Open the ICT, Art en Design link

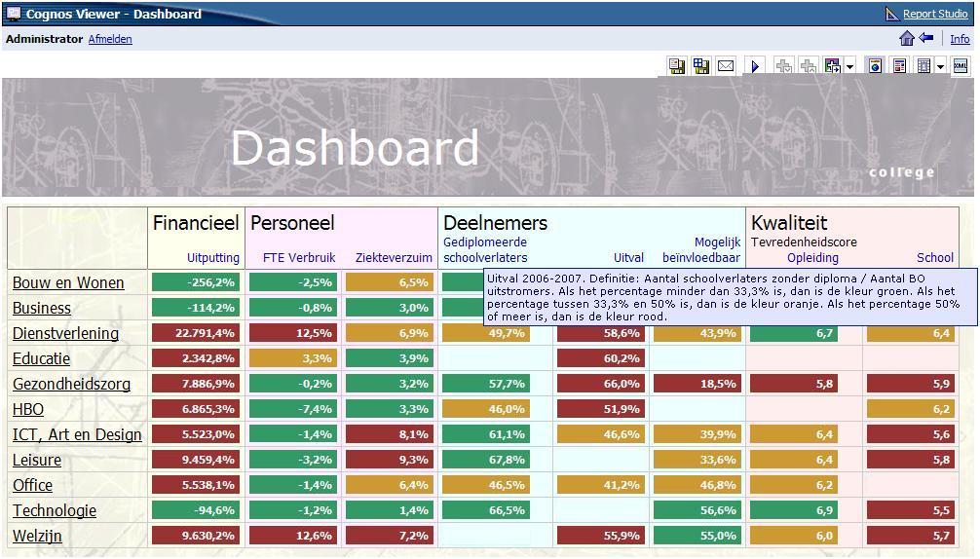(x=77, y=434)
